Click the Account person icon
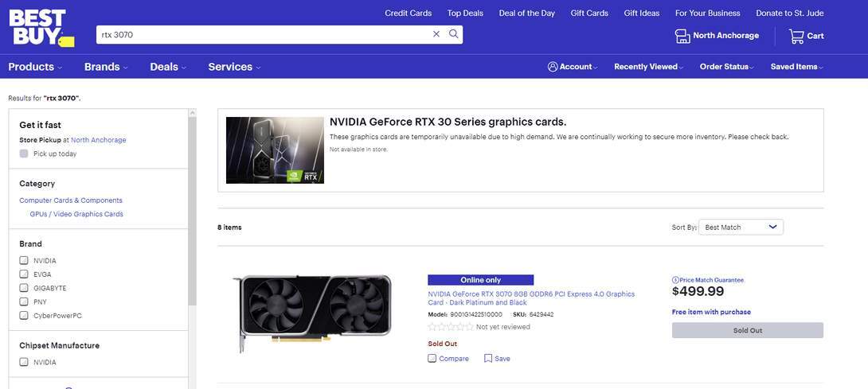The image size is (868, 389). coord(553,67)
